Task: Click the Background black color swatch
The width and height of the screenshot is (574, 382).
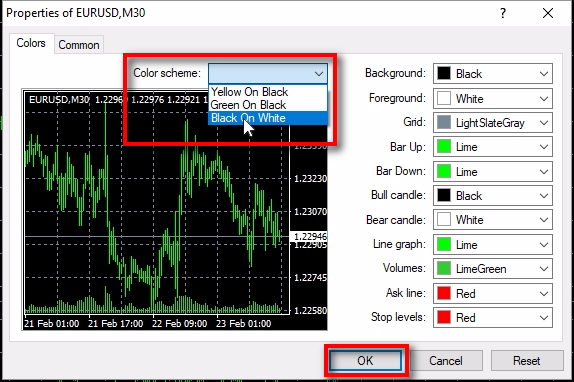Action: point(444,74)
